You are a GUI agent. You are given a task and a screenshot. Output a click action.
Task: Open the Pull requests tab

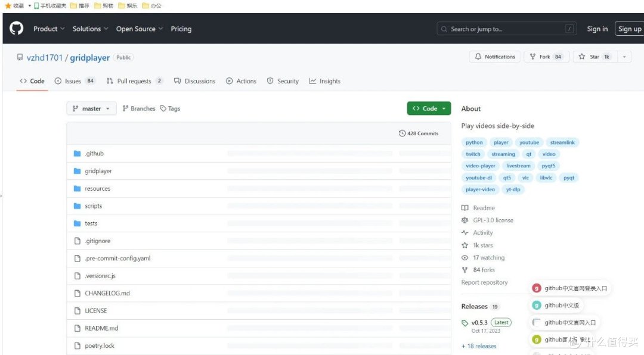(135, 81)
